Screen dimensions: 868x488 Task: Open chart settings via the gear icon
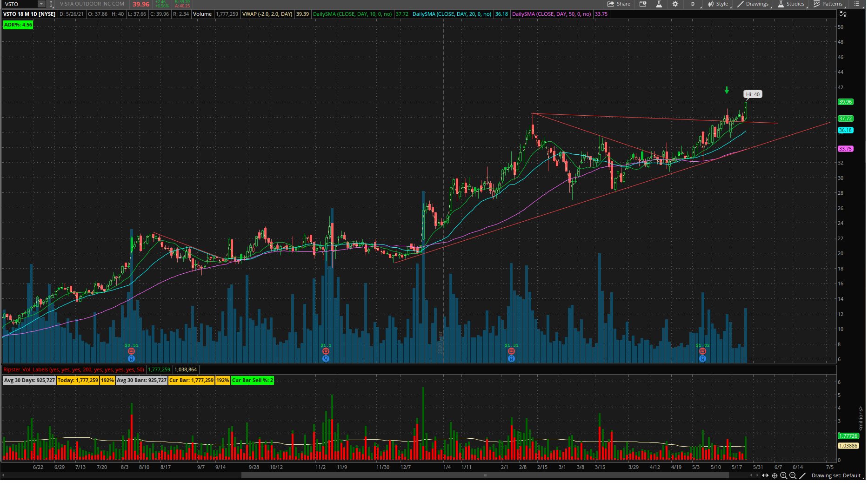coord(675,4)
